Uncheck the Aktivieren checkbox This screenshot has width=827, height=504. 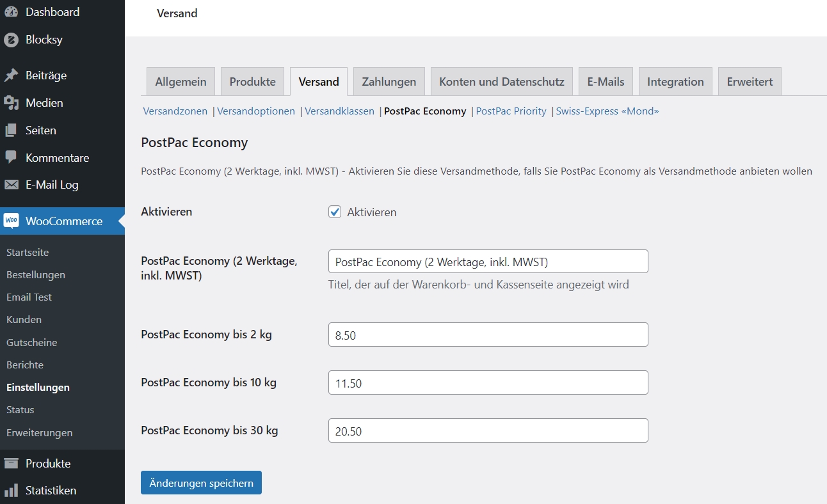click(335, 212)
